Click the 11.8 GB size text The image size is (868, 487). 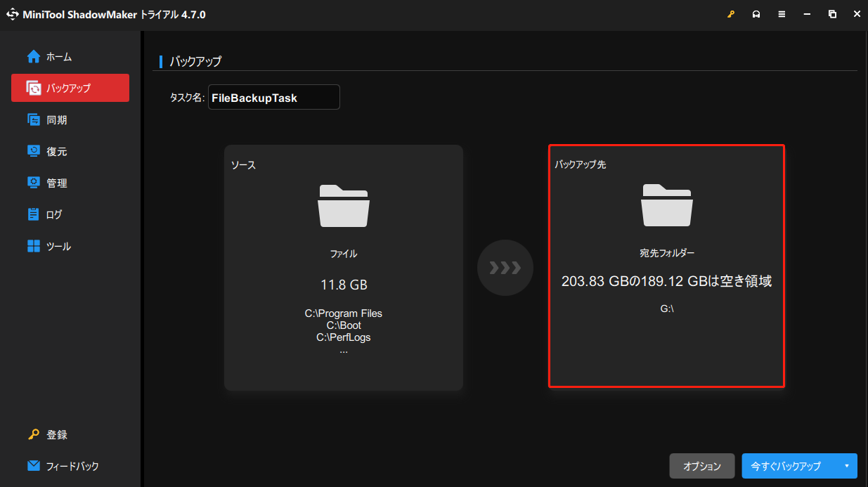[x=344, y=285]
